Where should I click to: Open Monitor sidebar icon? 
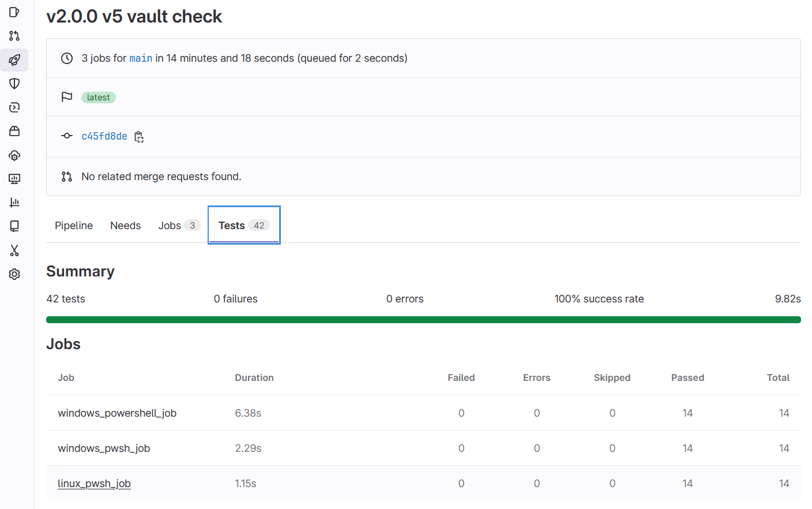click(14, 179)
